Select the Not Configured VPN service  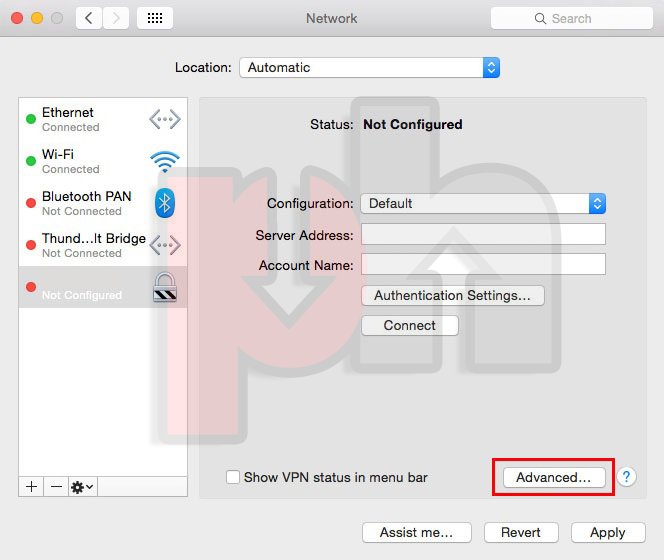103,287
